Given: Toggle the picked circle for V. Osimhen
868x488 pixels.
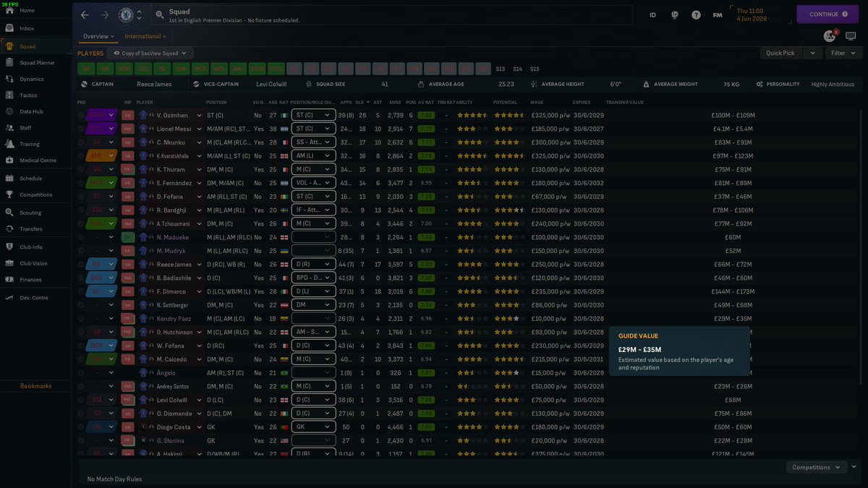Looking at the screenshot, I should 81,115.
